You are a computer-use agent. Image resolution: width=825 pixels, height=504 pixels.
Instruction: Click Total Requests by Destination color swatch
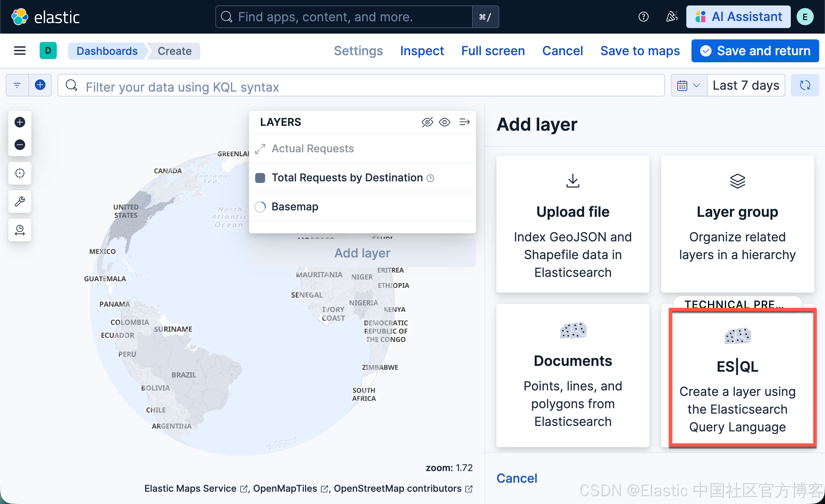pyautogui.click(x=260, y=178)
